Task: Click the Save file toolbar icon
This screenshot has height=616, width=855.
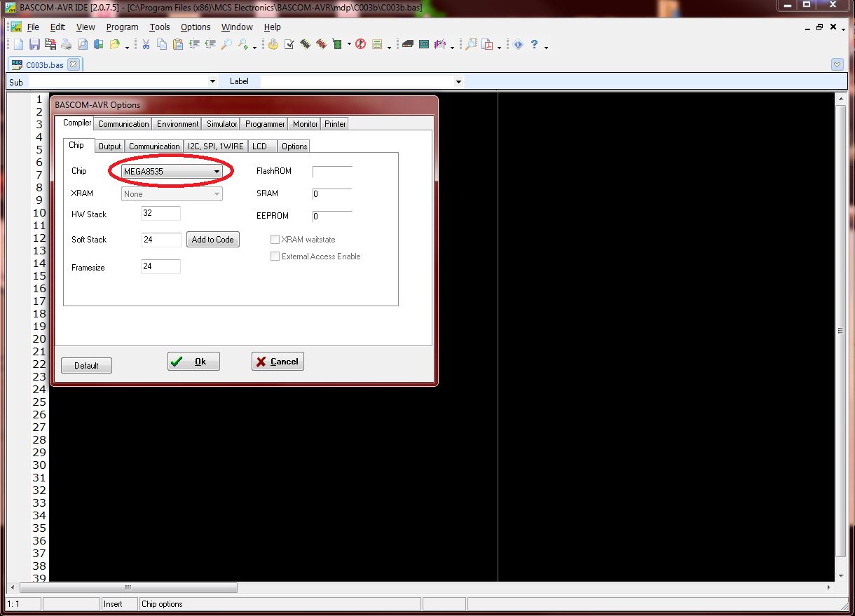Action: point(34,45)
